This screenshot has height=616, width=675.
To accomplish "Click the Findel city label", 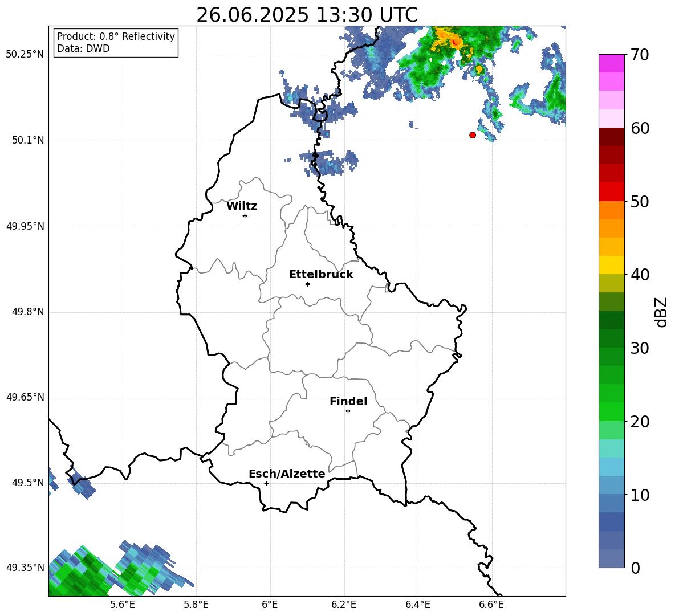I will coord(348,401).
